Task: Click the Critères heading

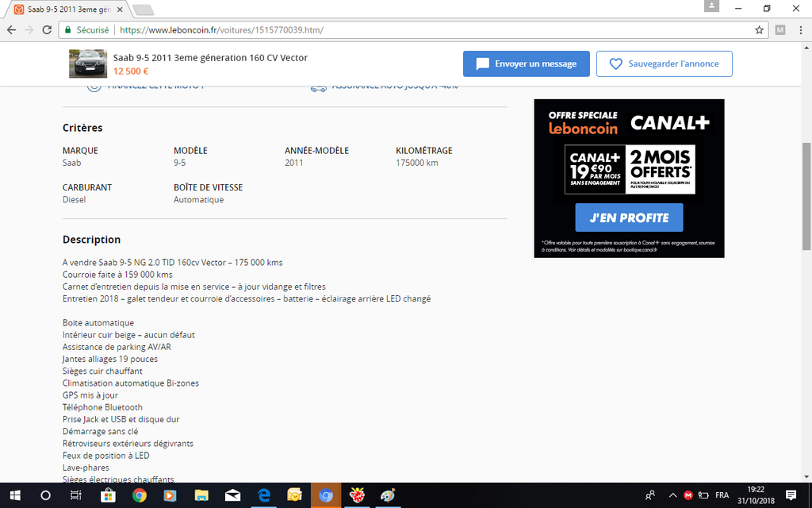Action: 82,128
